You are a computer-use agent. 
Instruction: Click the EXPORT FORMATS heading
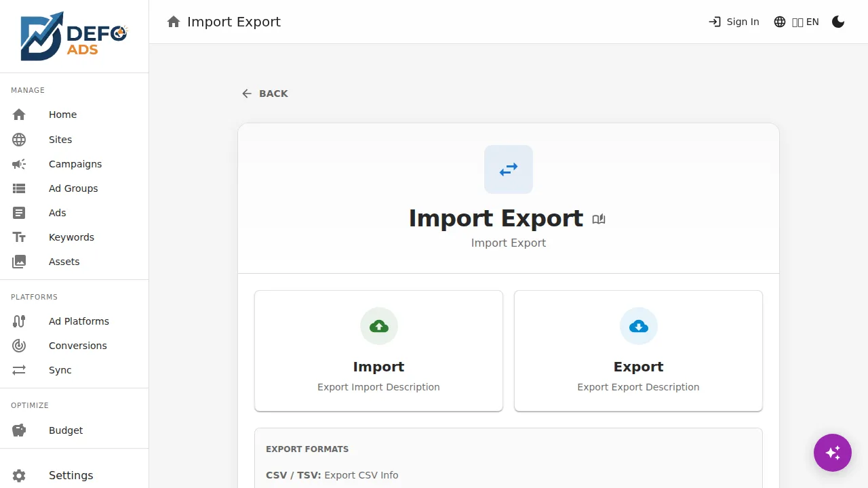(x=307, y=449)
